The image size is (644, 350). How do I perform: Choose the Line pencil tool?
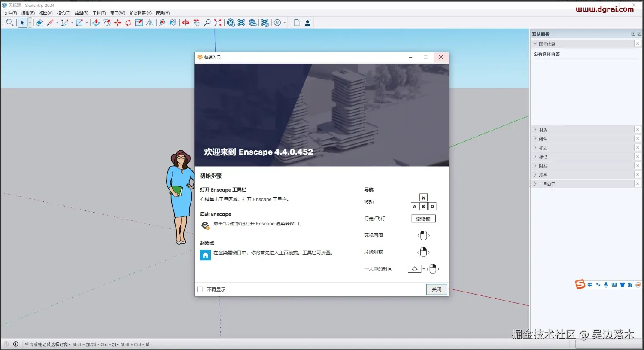(50, 23)
